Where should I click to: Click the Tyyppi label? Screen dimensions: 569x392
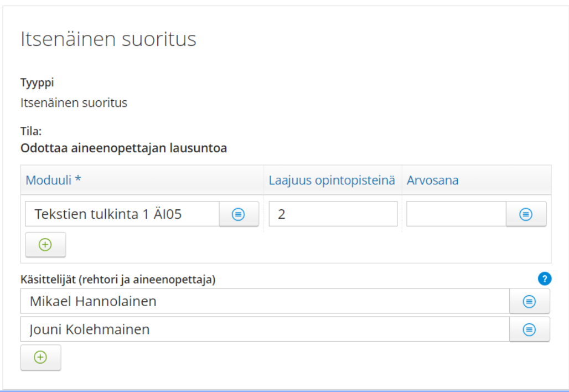point(37,83)
